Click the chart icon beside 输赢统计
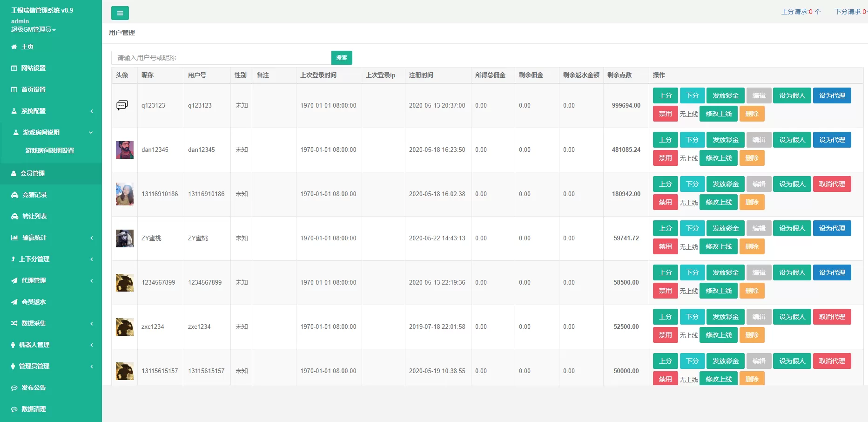Image resolution: width=868 pixels, height=422 pixels. point(14,238)
